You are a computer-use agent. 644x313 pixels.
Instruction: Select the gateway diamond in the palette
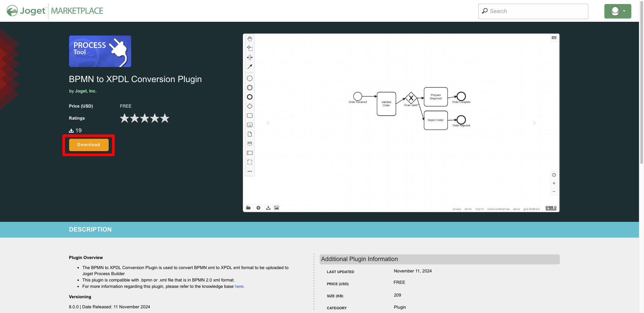pos(250,106)
